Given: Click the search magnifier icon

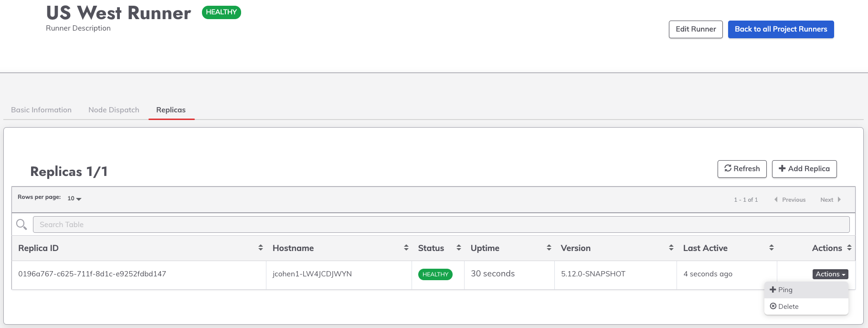Looking at the screenshot, I should [21, 224].
